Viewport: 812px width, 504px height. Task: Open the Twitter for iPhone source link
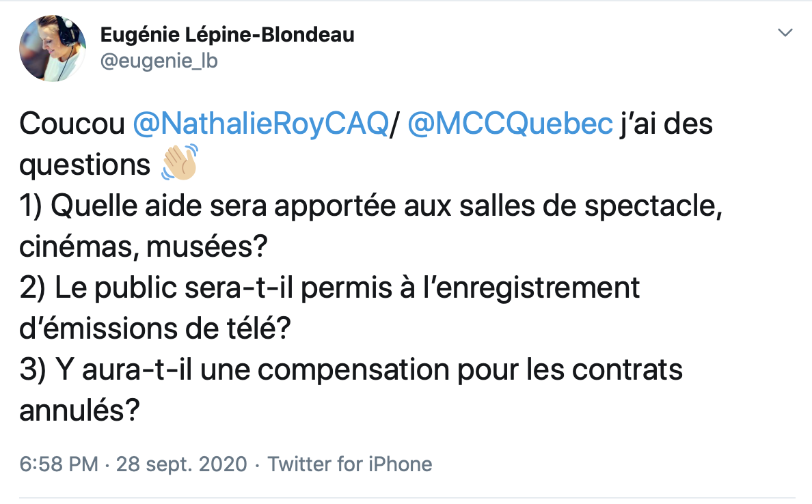pos(349,464)
